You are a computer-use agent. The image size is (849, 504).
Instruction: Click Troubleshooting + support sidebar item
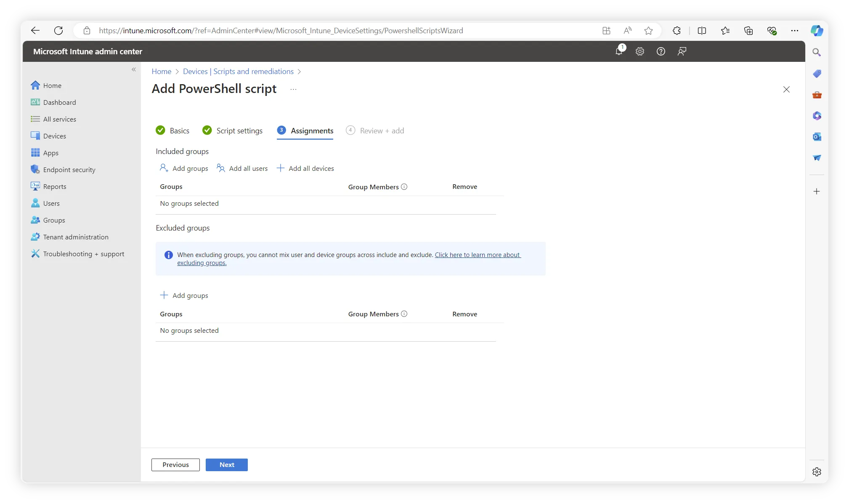pos(84,254)
